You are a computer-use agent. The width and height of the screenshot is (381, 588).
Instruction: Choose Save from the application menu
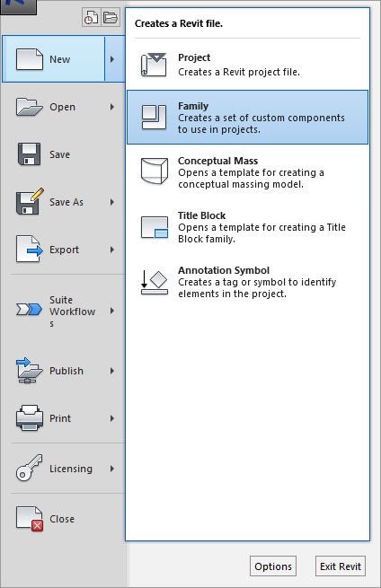coord(62,154)
